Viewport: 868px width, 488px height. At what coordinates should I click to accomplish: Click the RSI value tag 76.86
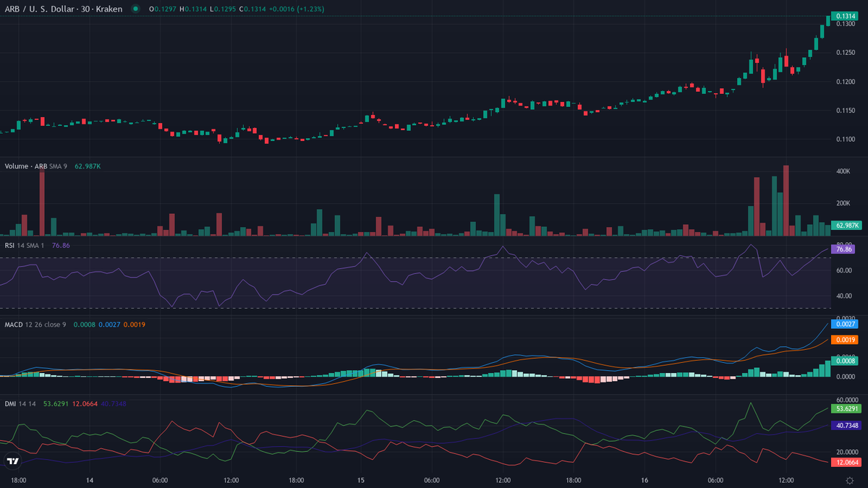tap(843, 249)
